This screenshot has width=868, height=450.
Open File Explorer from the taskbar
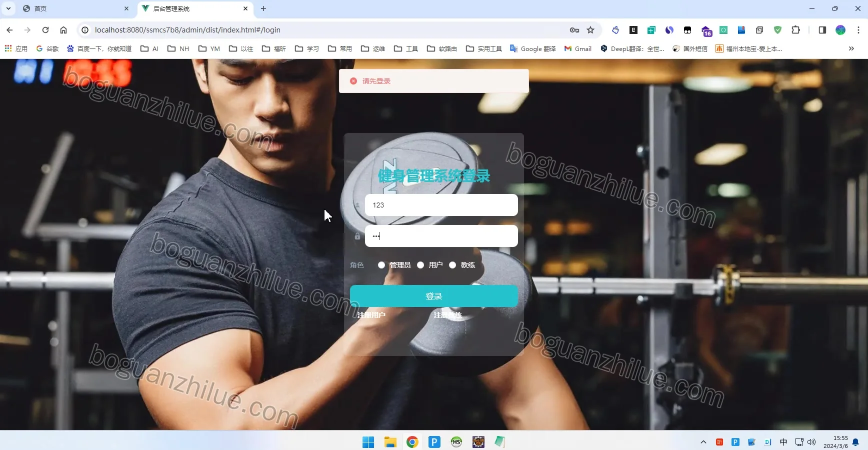[x=390, y=442]
